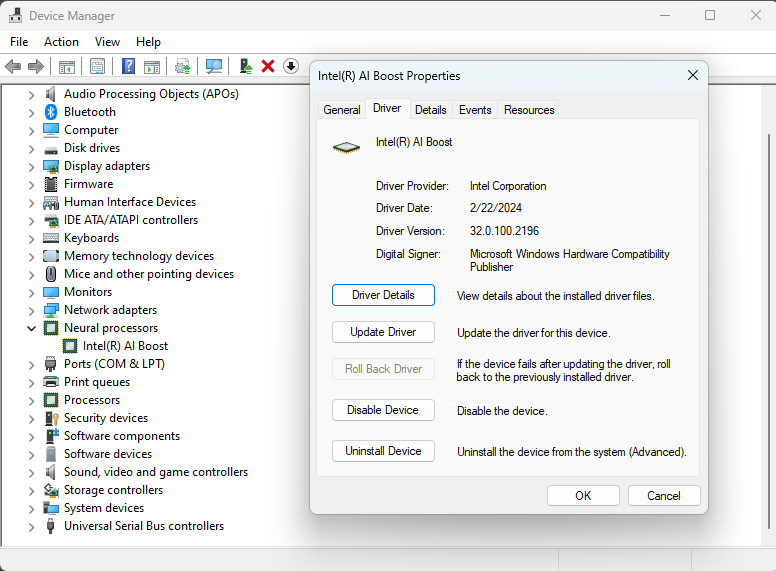Click the Firmware chip icon

(x=51, y=184)
